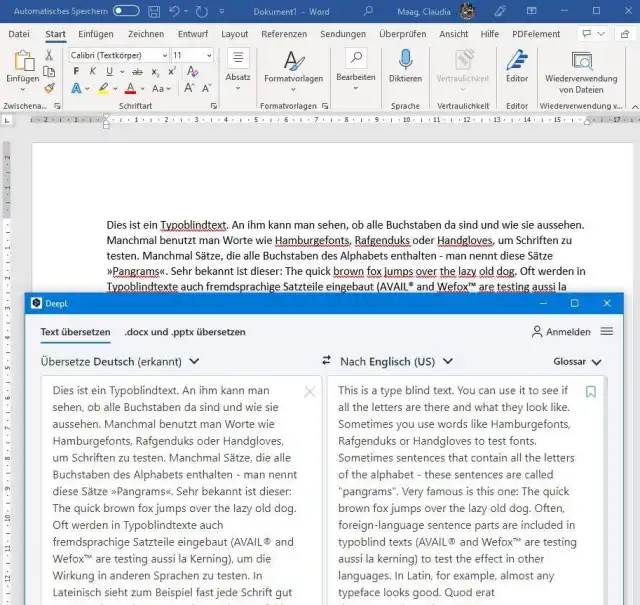Click the Save disk icon in title bar
This screenshot has width=640, height=605.
point(154,10)
